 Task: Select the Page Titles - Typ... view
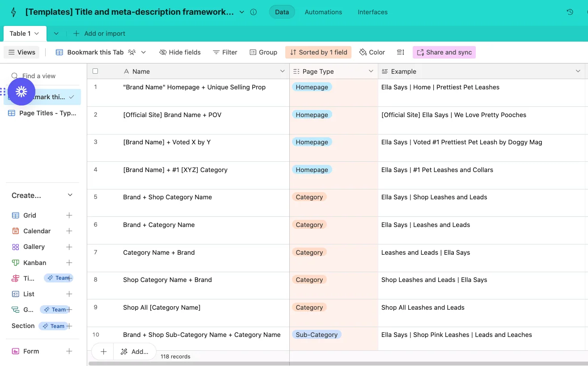(x=42, y=113)
